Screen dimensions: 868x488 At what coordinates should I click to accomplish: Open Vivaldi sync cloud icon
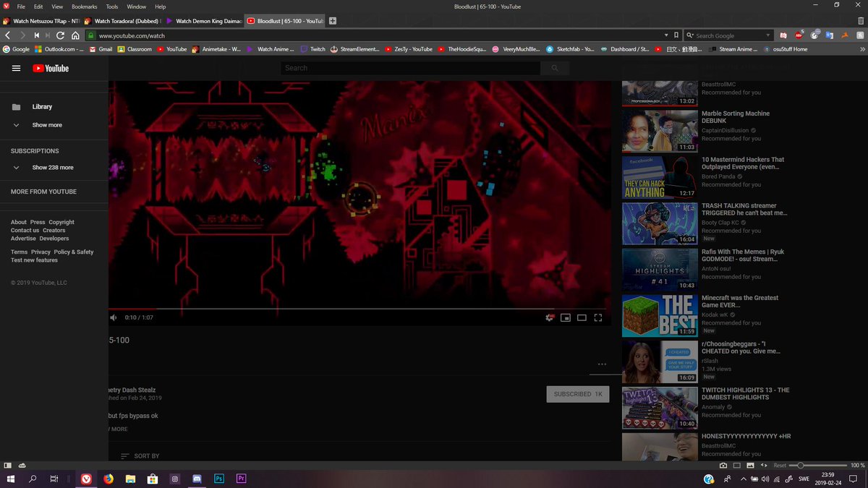(x=22, y=465)
